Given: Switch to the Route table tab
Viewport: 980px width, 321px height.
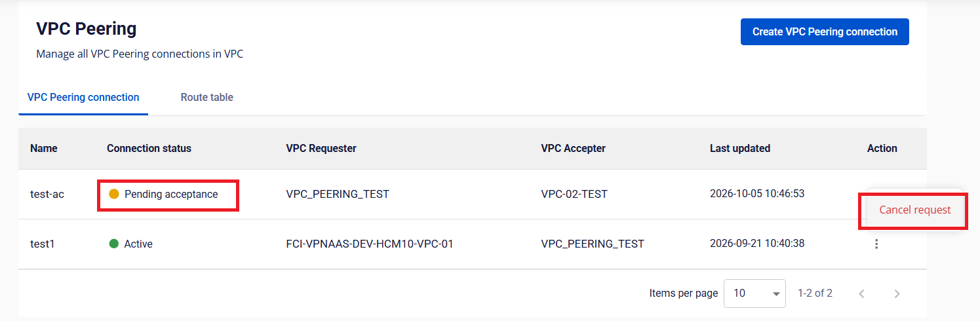Looking at the screenshot, I should click(x=207, y=97).
